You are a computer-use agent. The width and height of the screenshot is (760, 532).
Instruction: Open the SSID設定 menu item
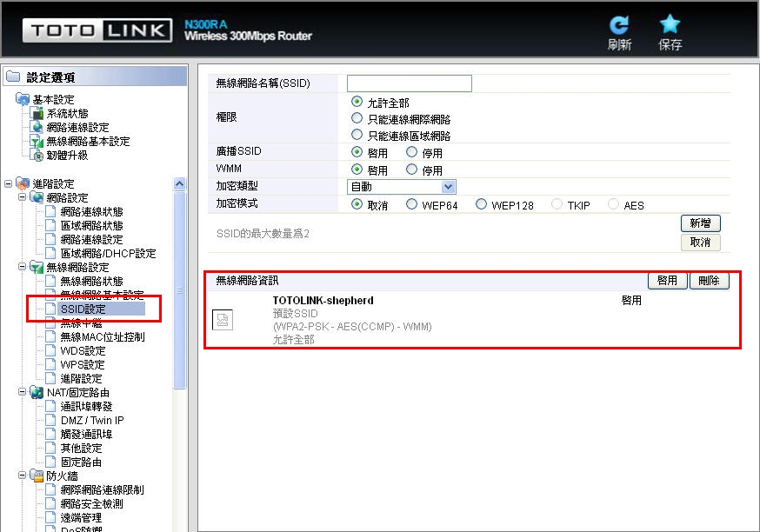coord(83,309)
